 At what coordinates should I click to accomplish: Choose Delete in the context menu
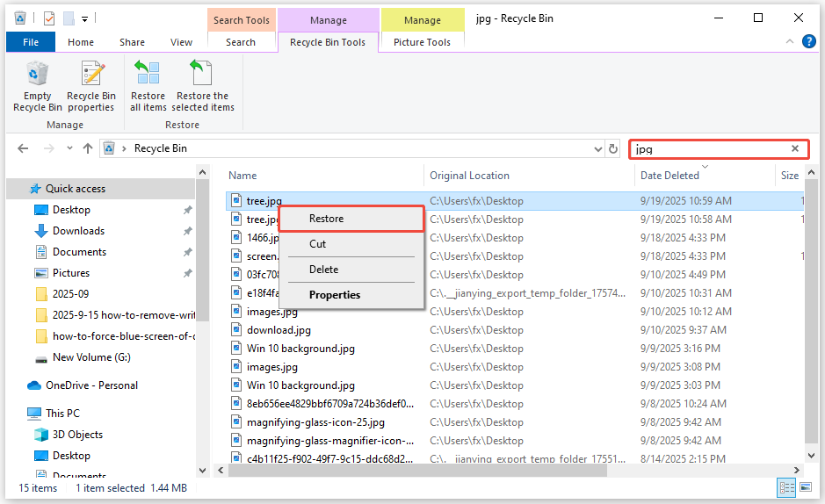[x=351, y=270]
